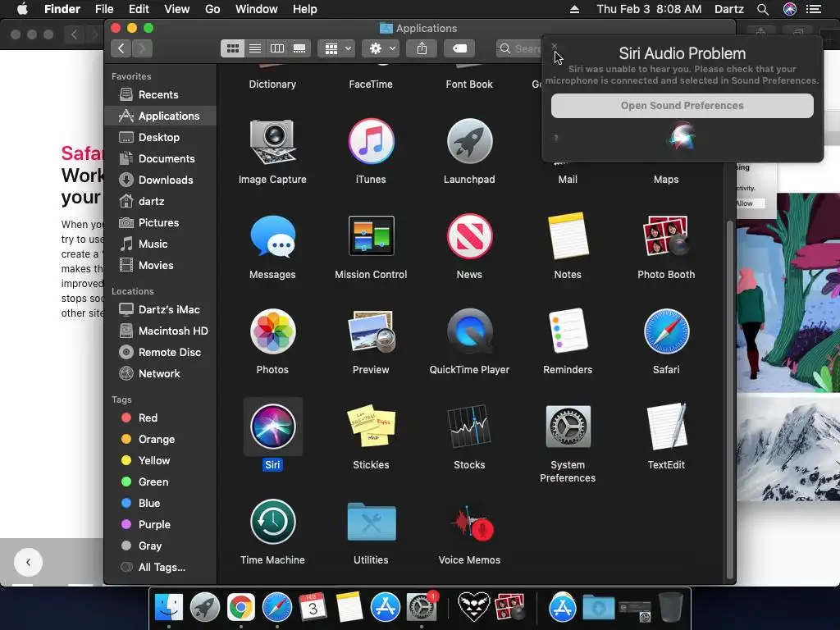Open Photo Booth in Applications window
840x630 pixels.
click(x=666, y=235)
